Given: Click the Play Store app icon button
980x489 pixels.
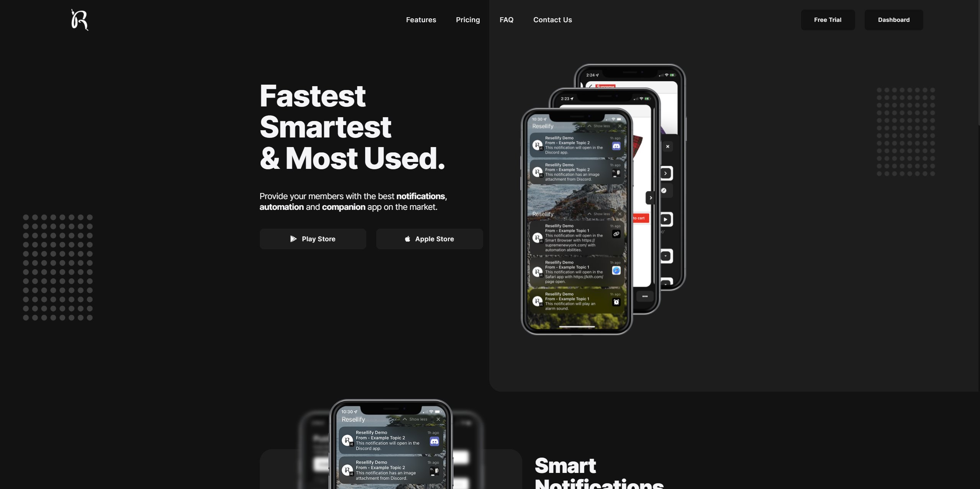Looking at the screenshot, I should click(x=293, y=239).
